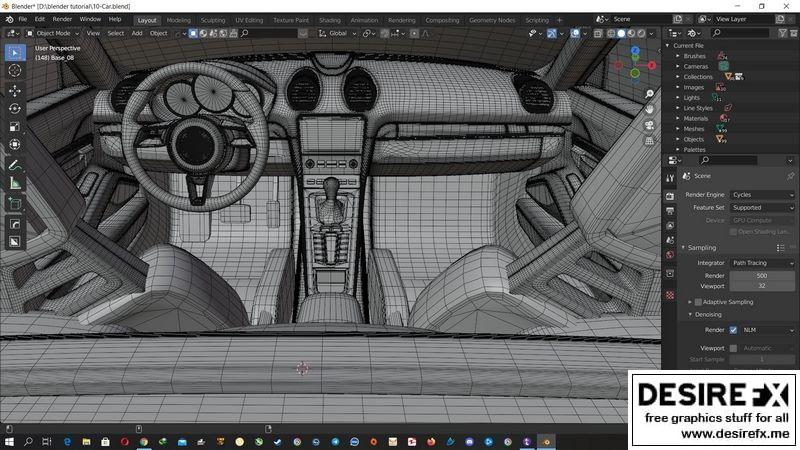Select the Cursor tool
Viewport: 800px width, 450px height.
[x=15, y=70]
